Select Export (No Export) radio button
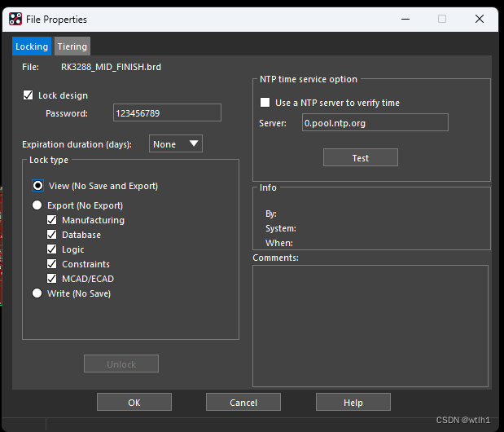The height and width of the screenshot is (432, 504). coord(37,205)
